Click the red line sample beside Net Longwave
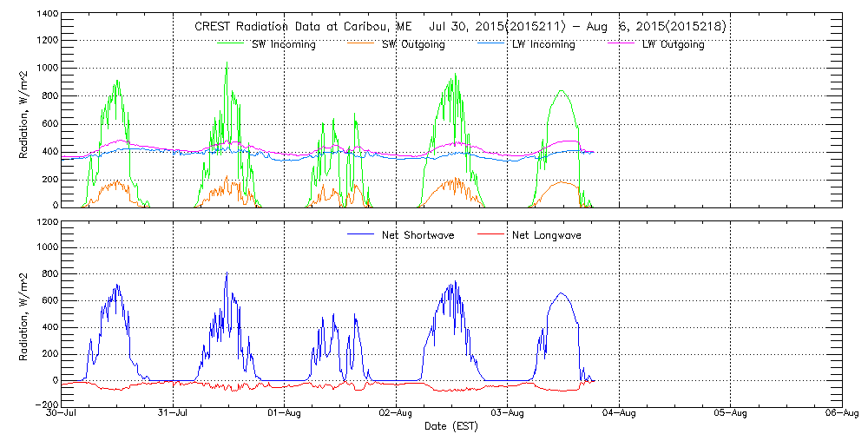This screenshot has width=868, height=434. (x=490, y=235)
